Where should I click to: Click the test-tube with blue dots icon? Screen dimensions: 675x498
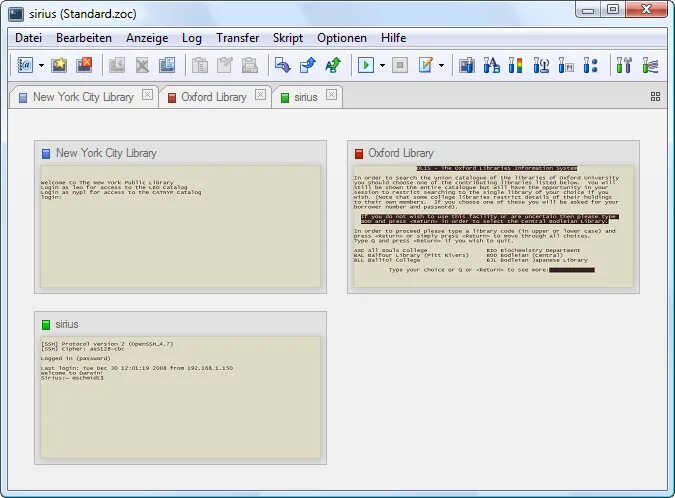tap(591, 65)
